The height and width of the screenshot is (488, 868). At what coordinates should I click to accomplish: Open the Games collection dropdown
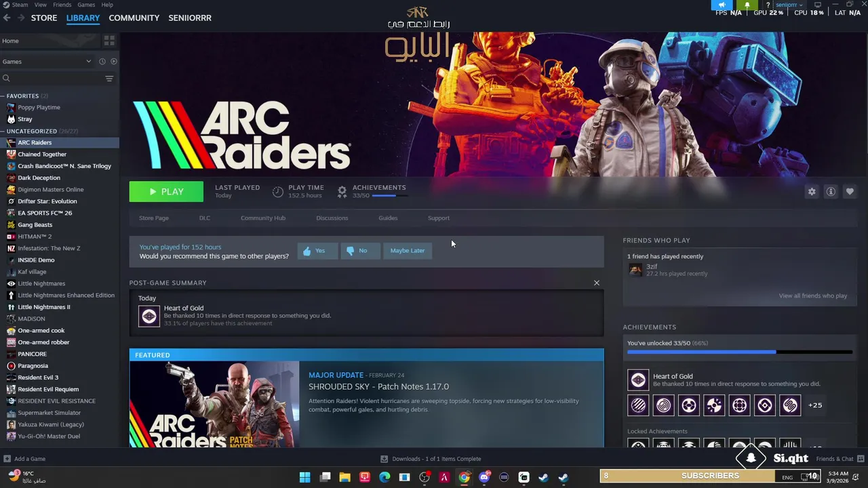click(x=47, y=62)
